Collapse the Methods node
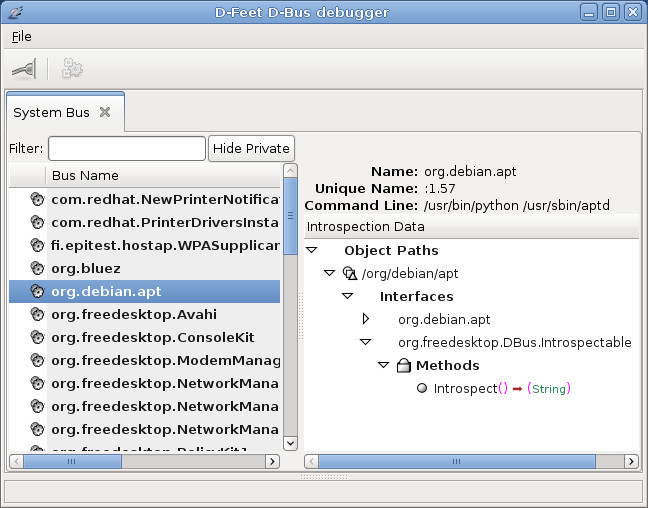 384,365
